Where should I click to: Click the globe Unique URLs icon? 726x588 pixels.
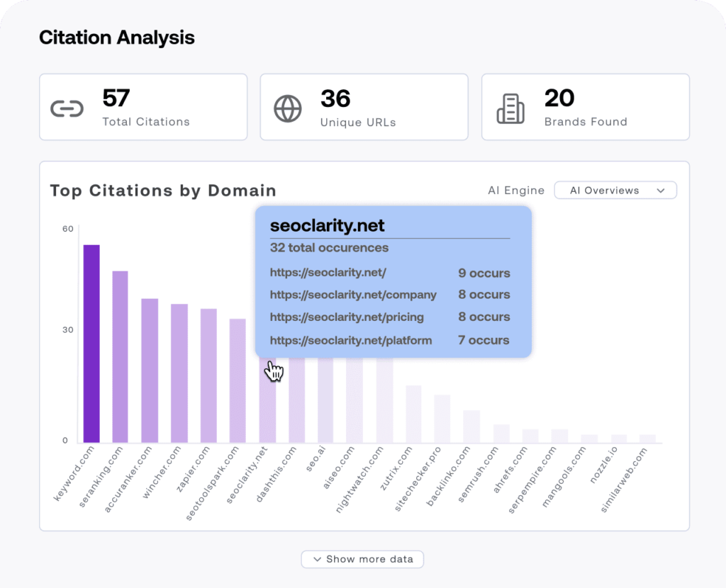tap(288, 109)
